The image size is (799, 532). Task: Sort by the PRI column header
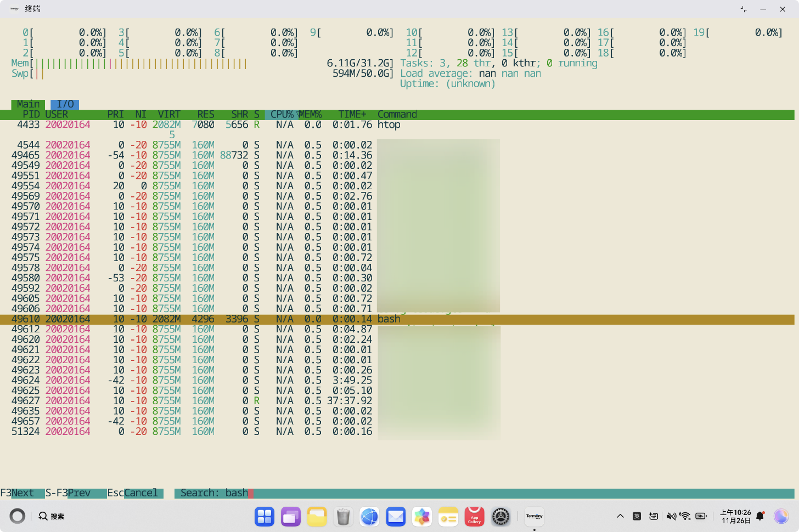coord(115,115)
